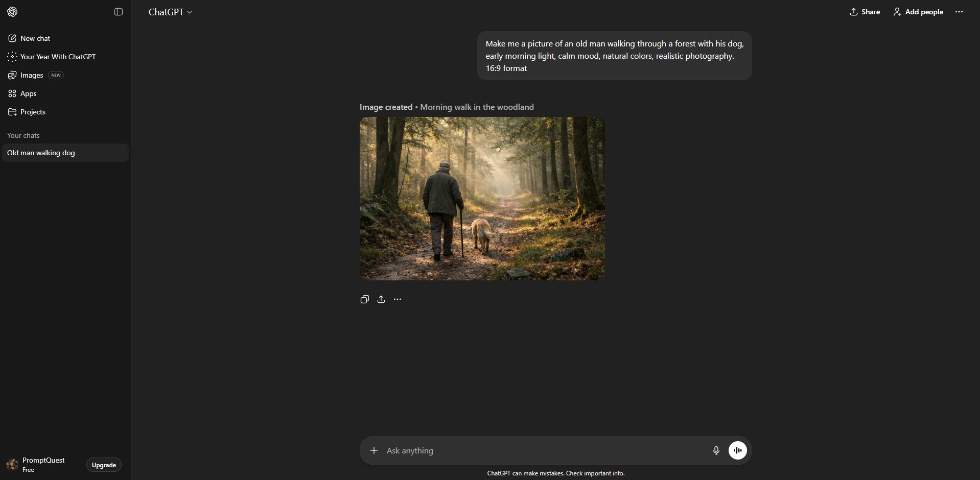Open the ChatGPT model selector dropdown
The height and width of the screenshot is (480, 980).
pos(170,12)
